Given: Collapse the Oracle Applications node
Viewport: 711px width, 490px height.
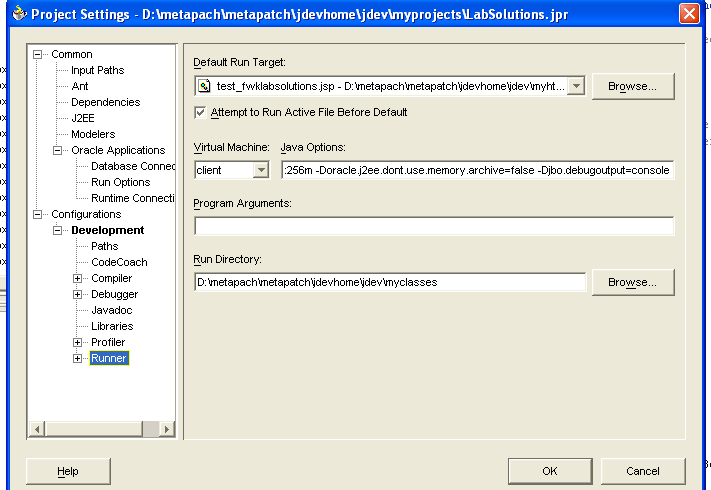Looking at the screenshot, I should coord(58,150).
